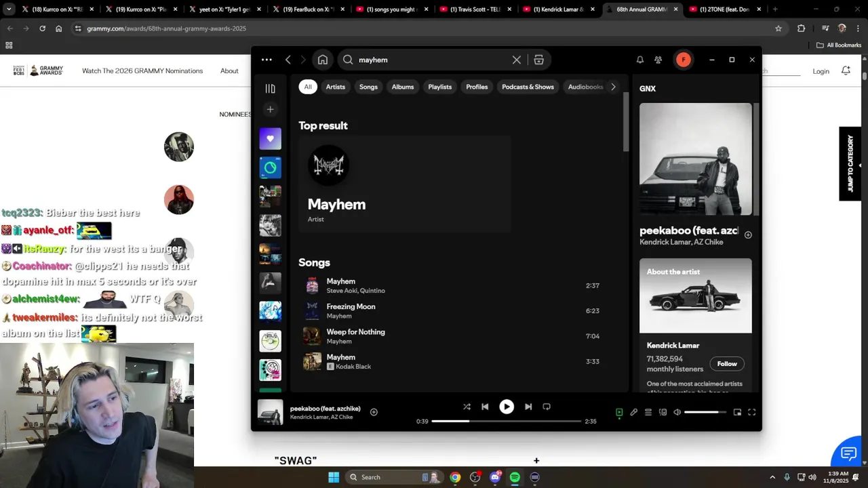
Task: Filter results by Podcasts & Shows
Action: point(528,87)
